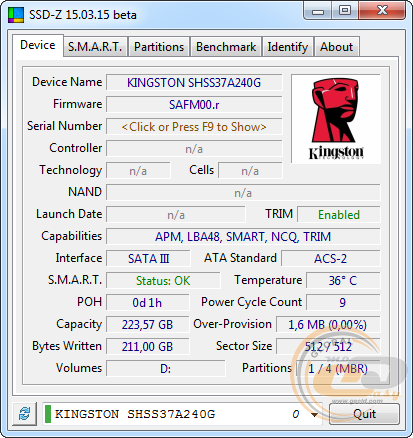The height and width of the screenshot is (438, 413).
Task: Open the drive selection dropdown arrow
Action: pyautogui.click(x=314, y=415)
